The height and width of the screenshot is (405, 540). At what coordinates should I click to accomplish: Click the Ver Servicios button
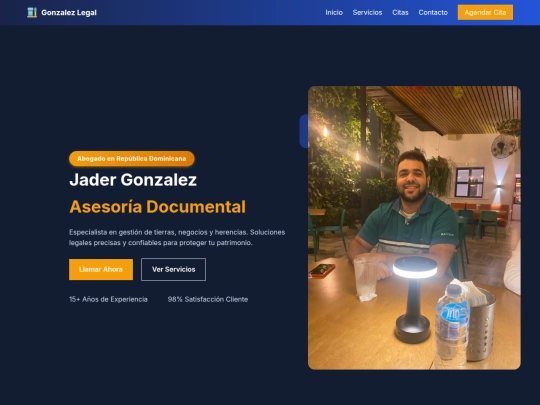point(174,269)
